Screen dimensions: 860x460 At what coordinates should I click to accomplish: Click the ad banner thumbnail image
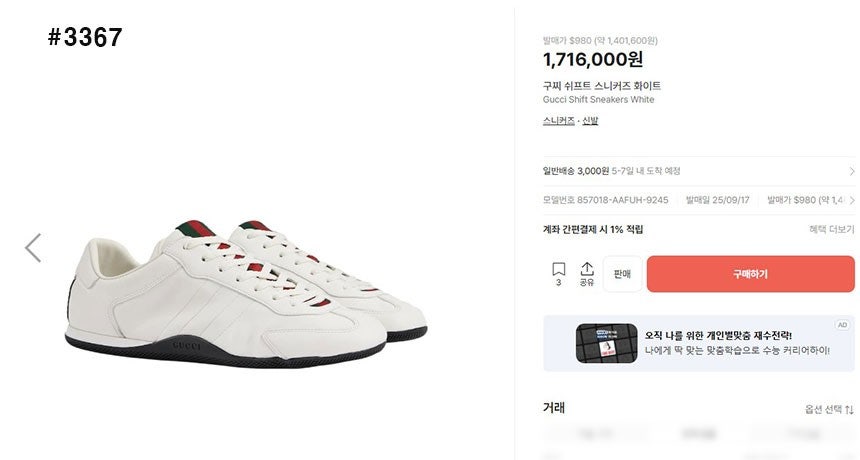(607, 343)
